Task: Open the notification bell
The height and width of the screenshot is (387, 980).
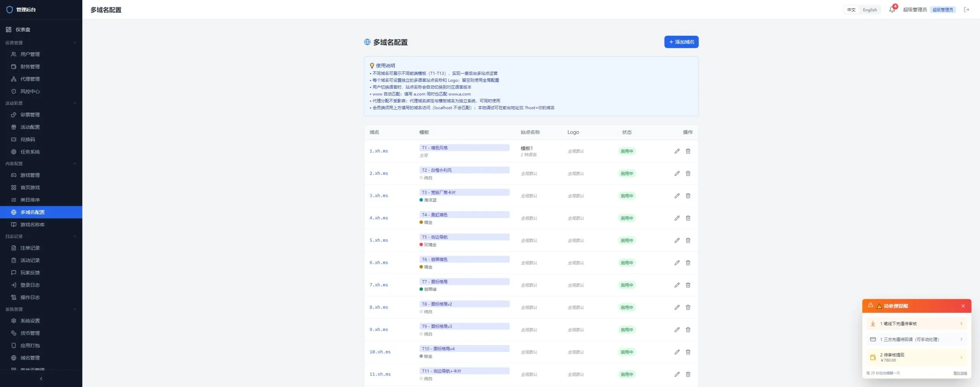Action: (892, 10)
